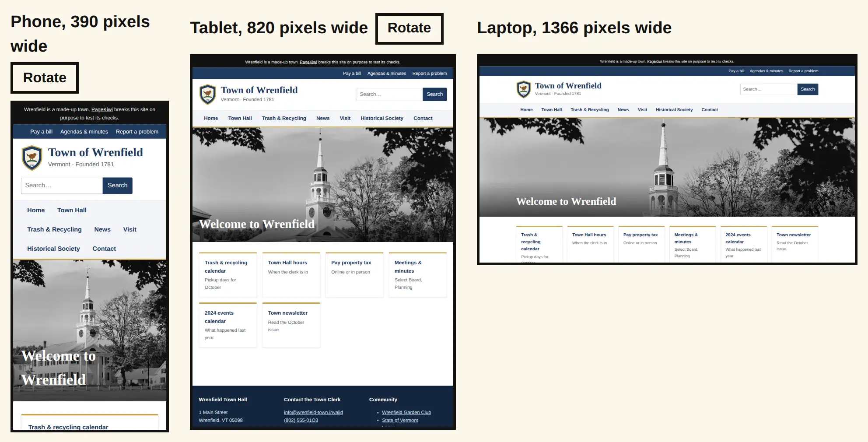This screenshot has width=868, height=442.
Task: Click State of Vermont footer link
Action: (400, 420)
